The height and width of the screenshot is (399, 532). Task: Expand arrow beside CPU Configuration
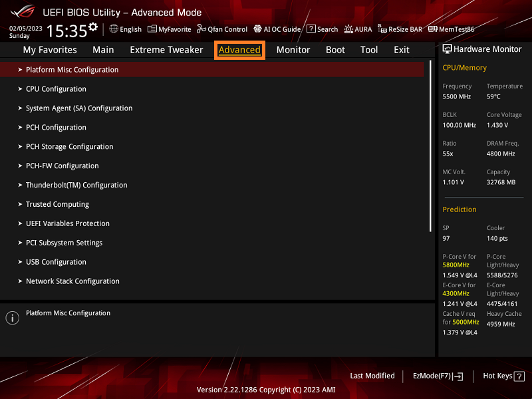click(20, 89)
